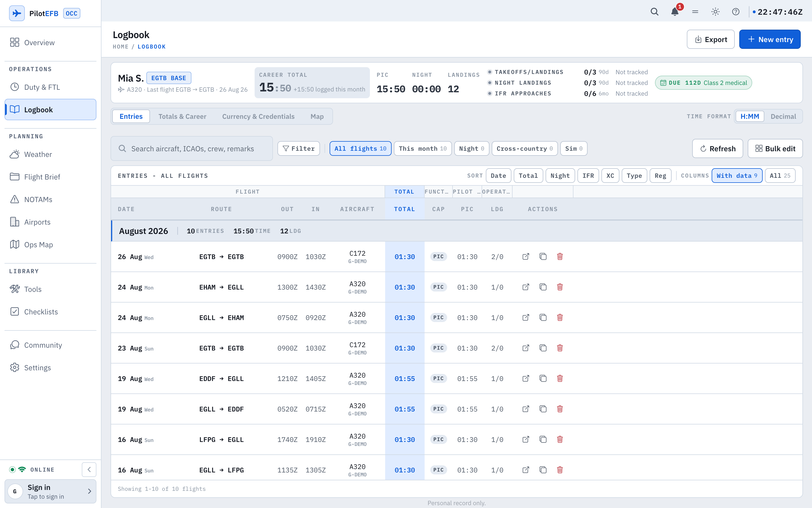
Task: Delete the EHAM → EGLL flight entry
Action: coord(560,287)
